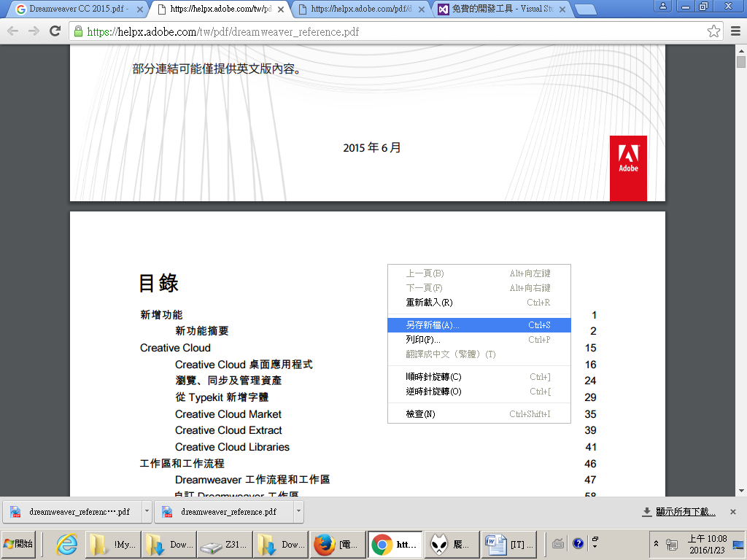Click the green padlock security icon
This screenshot has width=747, height=560.
(x=79, y=31)
